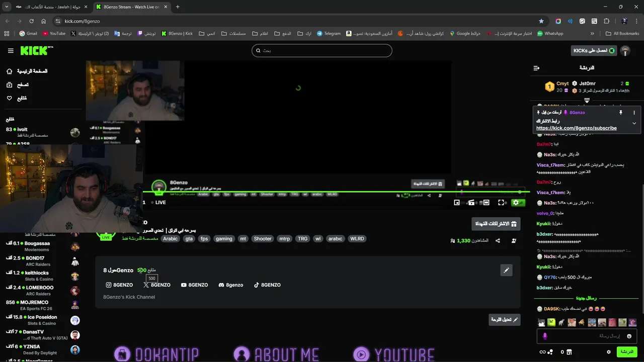Go to home page in sidebar

(x=27, y=71)
